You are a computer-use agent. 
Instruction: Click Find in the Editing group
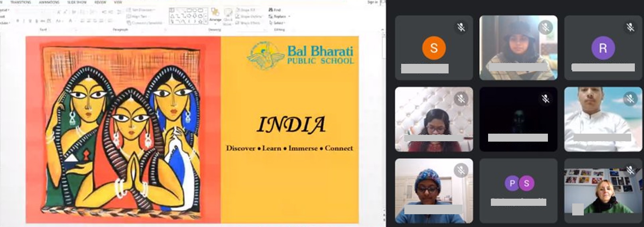click(x=275, y=10)
